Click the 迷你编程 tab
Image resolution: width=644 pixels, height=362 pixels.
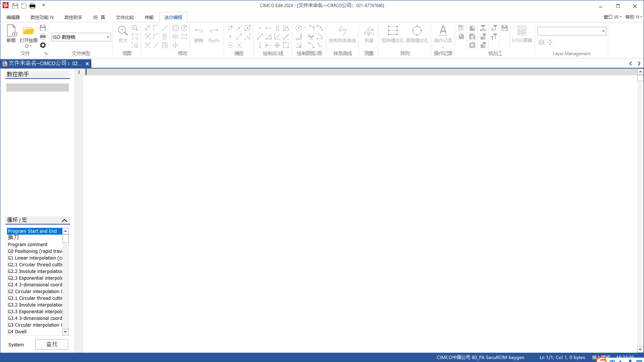pyautogui.click(x=173, y=17)
